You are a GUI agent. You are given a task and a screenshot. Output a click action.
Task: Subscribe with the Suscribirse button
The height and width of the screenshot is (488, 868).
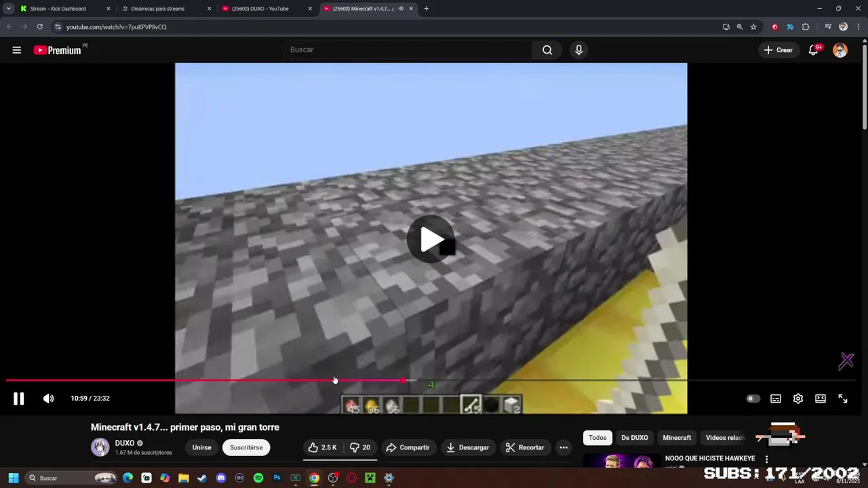coord(246,447)
